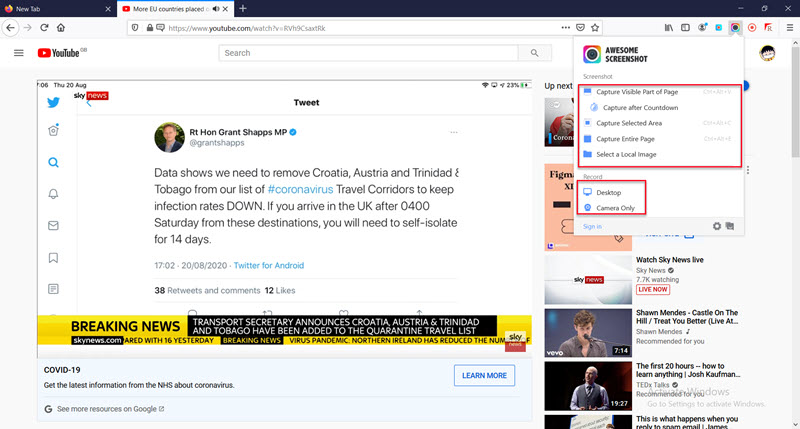Image resolution: width=800 pixels, height=429 pixels.
Task: Open YouTube guide hamburger menu
Action: 18,53
